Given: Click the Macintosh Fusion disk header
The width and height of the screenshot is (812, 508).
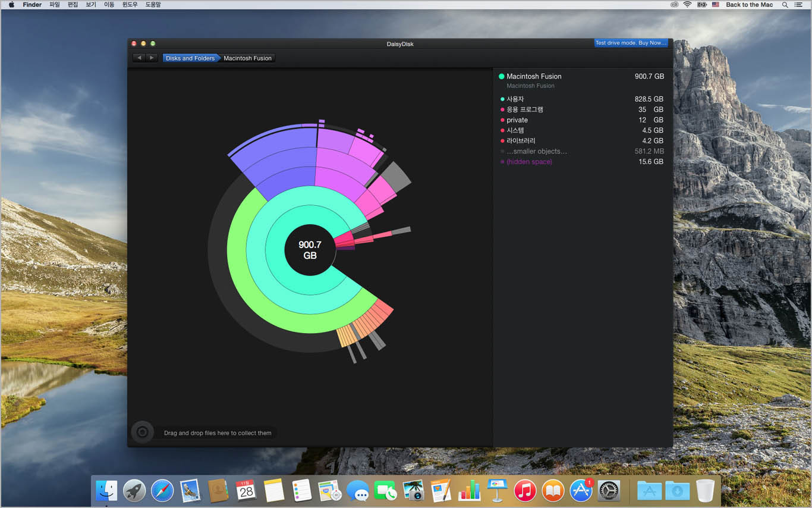Looking at the screenshot, I should pos(582,80).
